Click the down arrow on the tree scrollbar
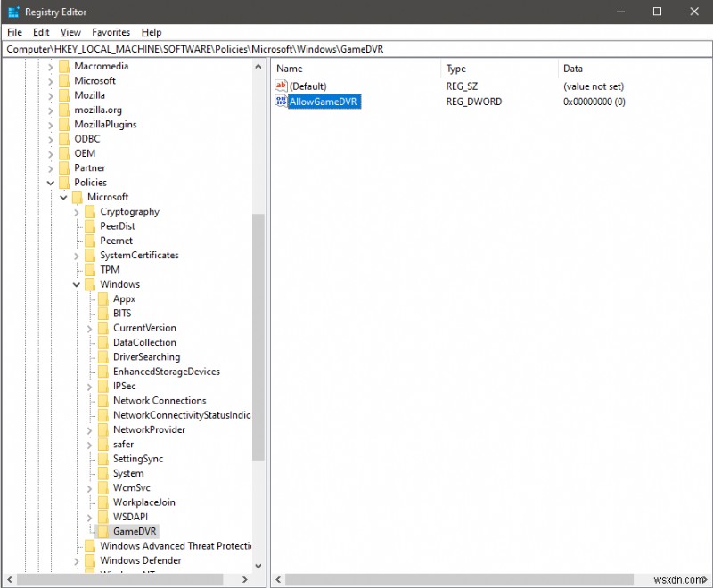Image resolution: width=713 pixels, height=588 pixels. click(258, 565)
